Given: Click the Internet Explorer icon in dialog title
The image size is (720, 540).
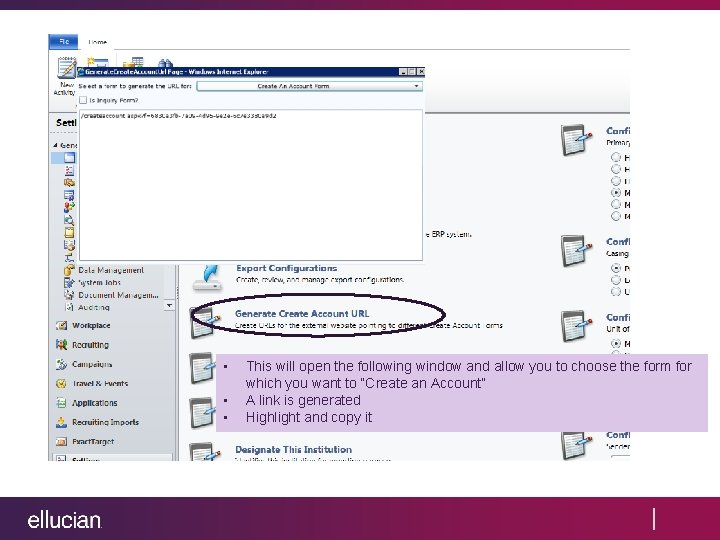Looking at the screenshot, I should (x=81, y=72).
